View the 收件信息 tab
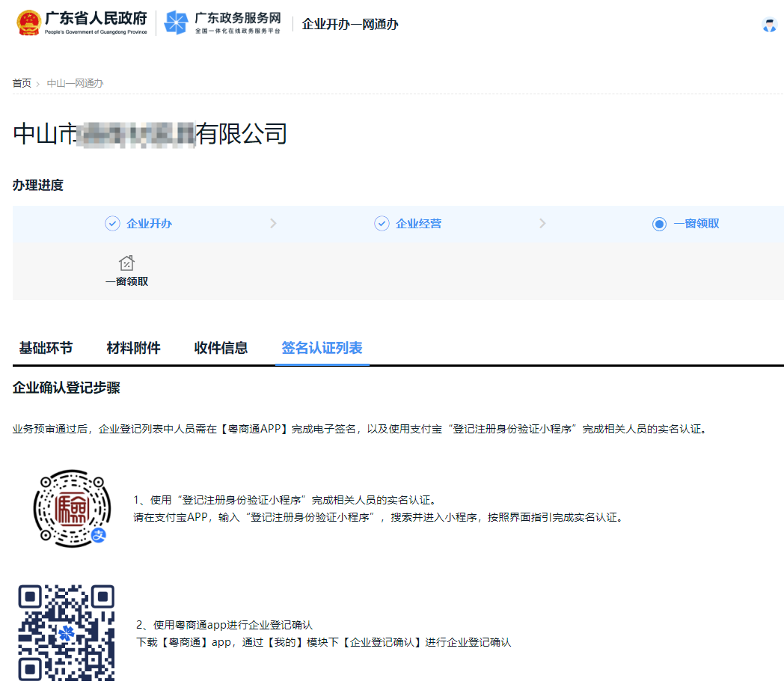 [x=221, y=347]
